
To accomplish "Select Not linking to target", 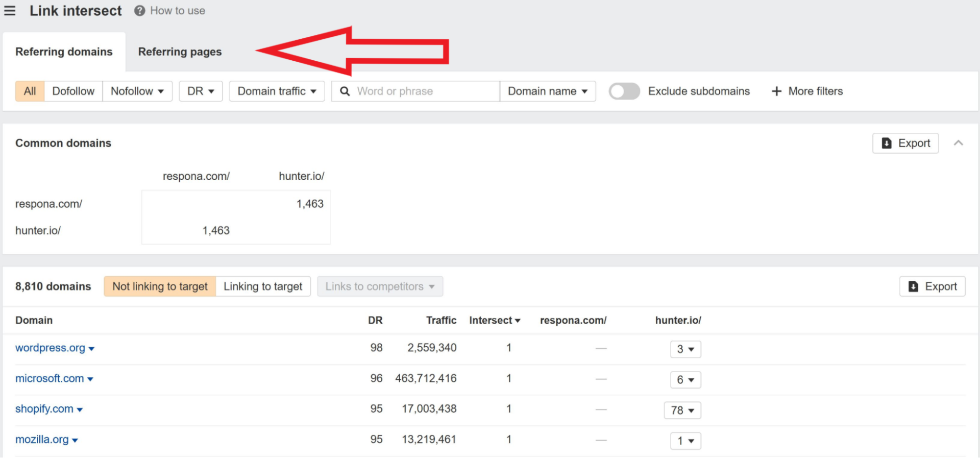I will coord(160,286).
